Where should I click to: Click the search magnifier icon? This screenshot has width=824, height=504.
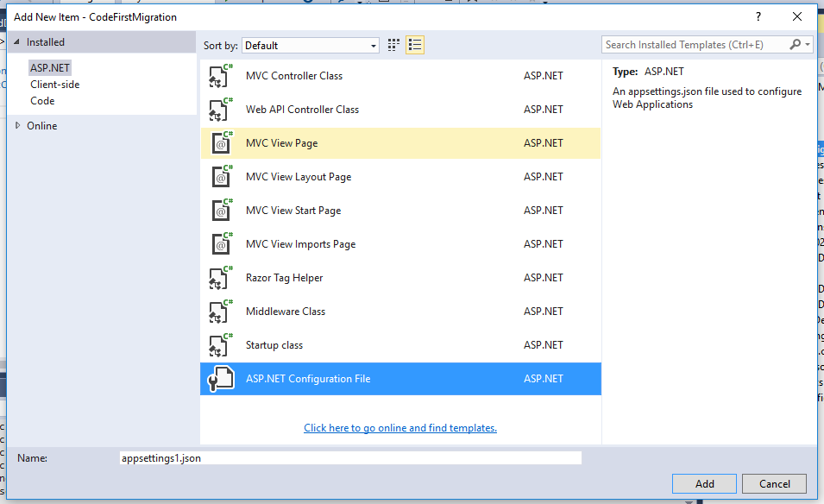796,45
